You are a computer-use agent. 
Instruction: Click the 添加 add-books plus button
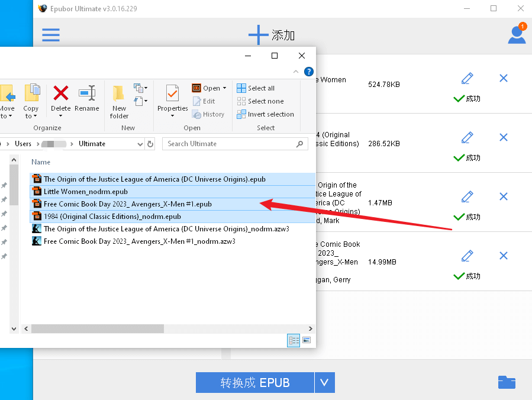point(272,35)
